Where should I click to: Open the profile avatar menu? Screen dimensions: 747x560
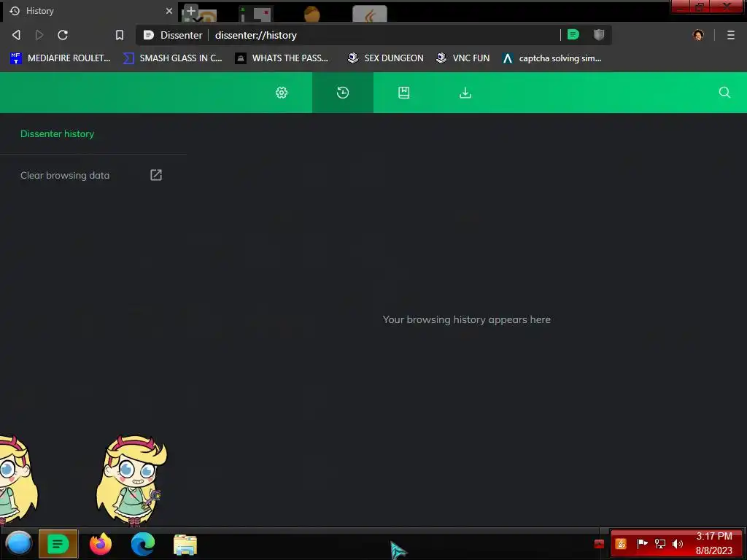click(x=698, y=35)
